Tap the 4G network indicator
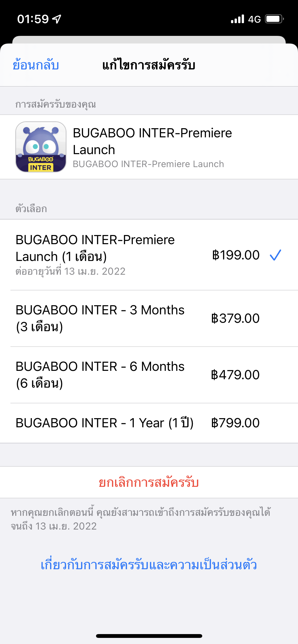The width and height of the screenshot is (298, 644). [x=254, y=19]
